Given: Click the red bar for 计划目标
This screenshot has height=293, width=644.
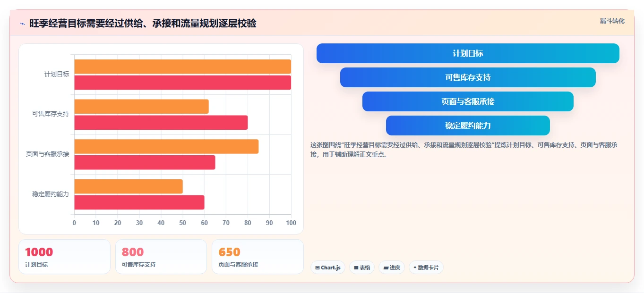Looking at the screenshot, I should 182,82.
